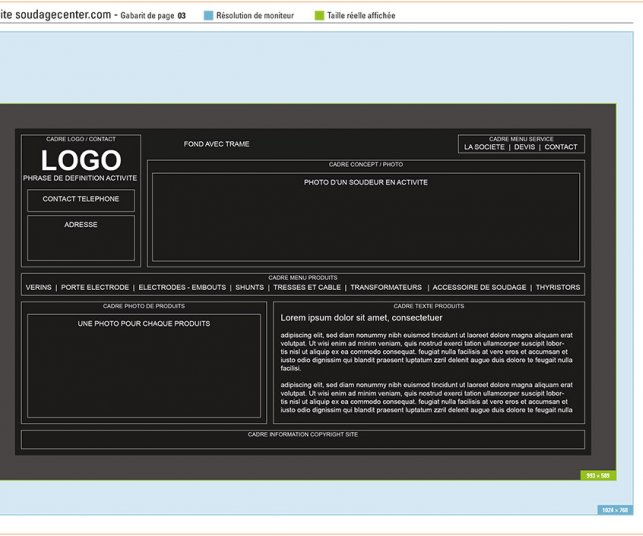Click the copyright information footer bar

pos(302,439)
